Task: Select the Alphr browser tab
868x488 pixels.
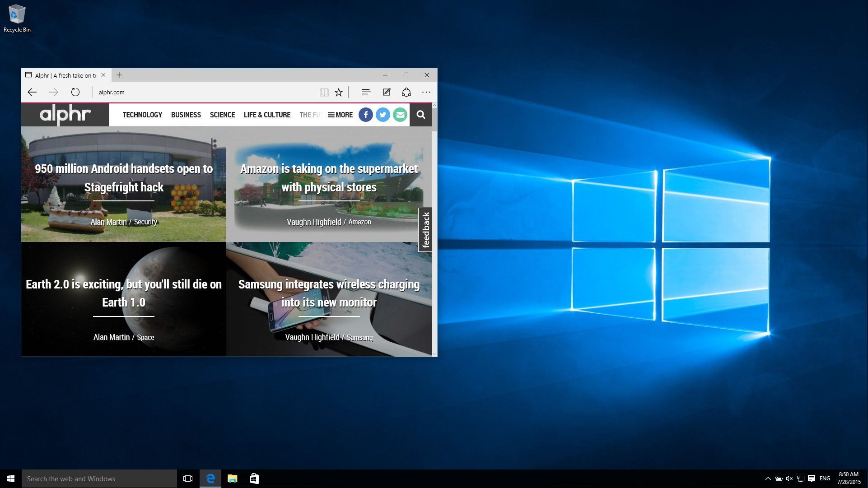Action: 65,75
